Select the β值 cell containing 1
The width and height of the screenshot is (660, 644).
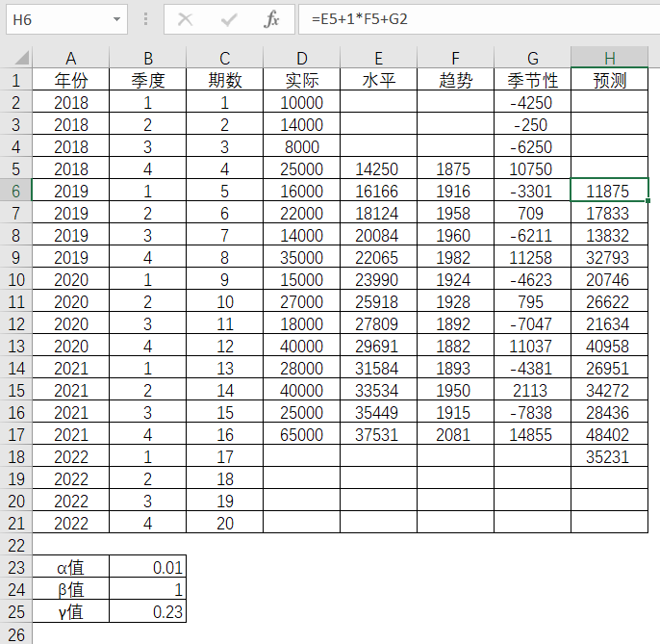click(147, 589)
